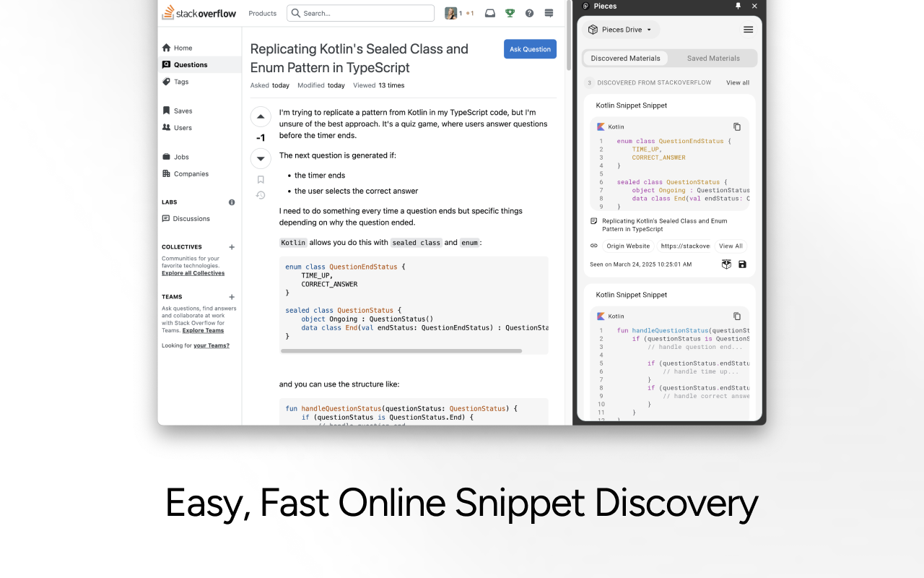
Task: Downvote the question with the arrow
Action: point(261,158)
